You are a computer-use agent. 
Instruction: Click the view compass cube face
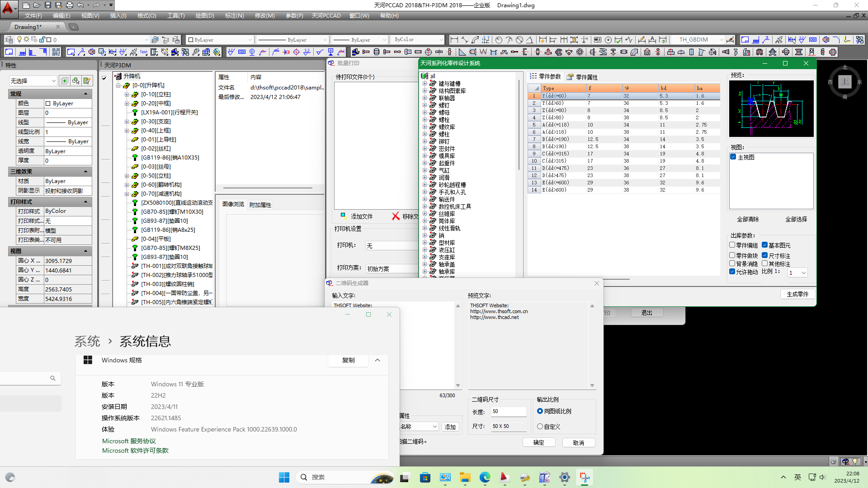tap(844, 82)
